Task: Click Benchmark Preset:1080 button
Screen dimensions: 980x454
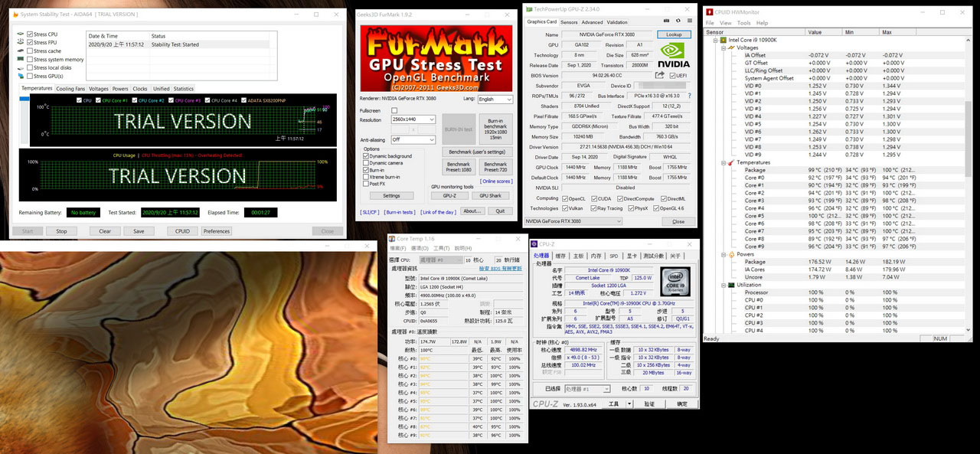Action: [459, 167]
